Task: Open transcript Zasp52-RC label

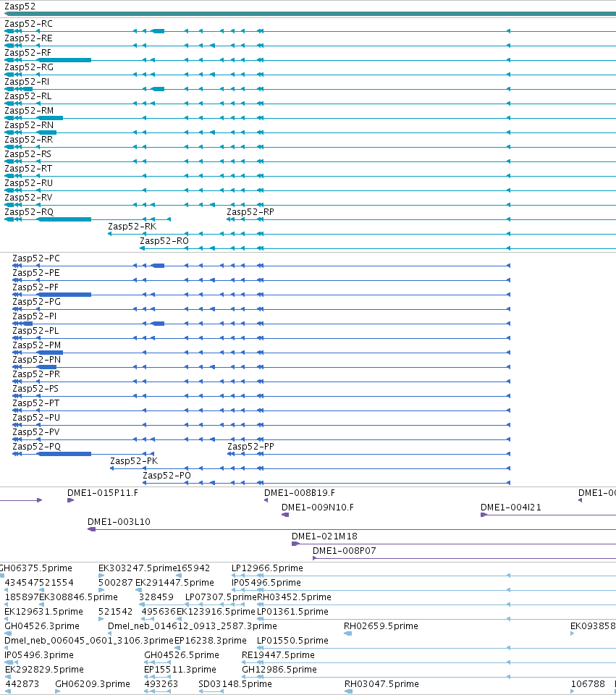Action: click(28, 24)
